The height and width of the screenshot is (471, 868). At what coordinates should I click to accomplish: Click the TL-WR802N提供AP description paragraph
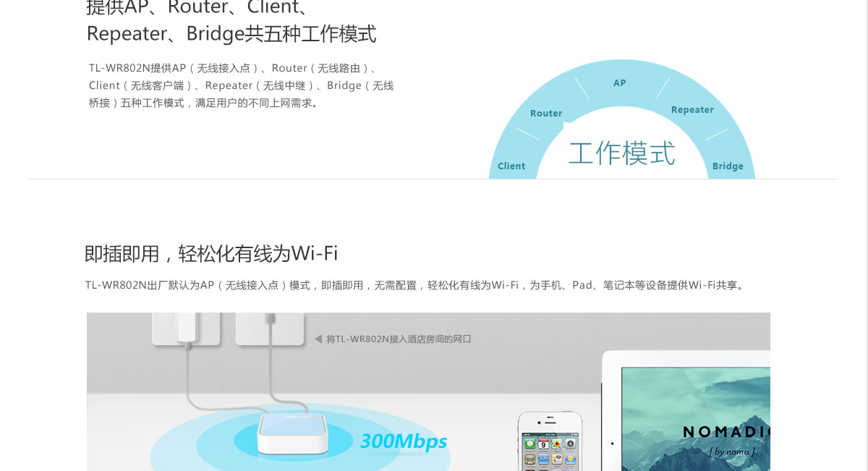click(241, 85)
